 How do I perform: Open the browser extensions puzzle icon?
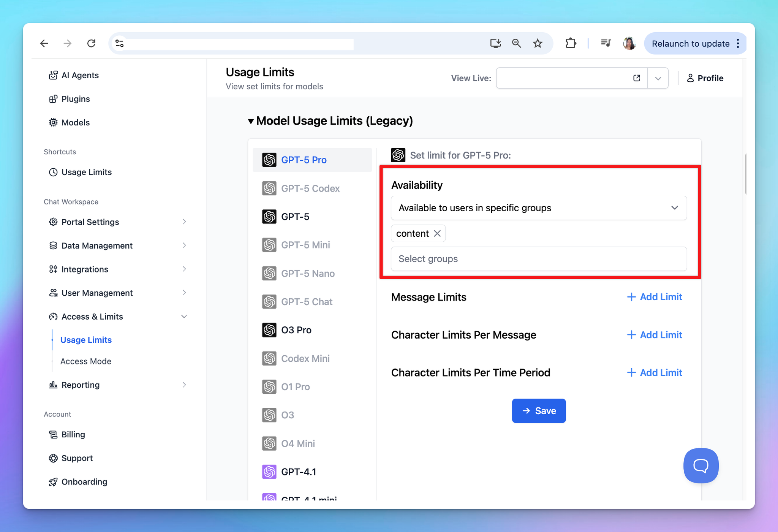[571, 43]
